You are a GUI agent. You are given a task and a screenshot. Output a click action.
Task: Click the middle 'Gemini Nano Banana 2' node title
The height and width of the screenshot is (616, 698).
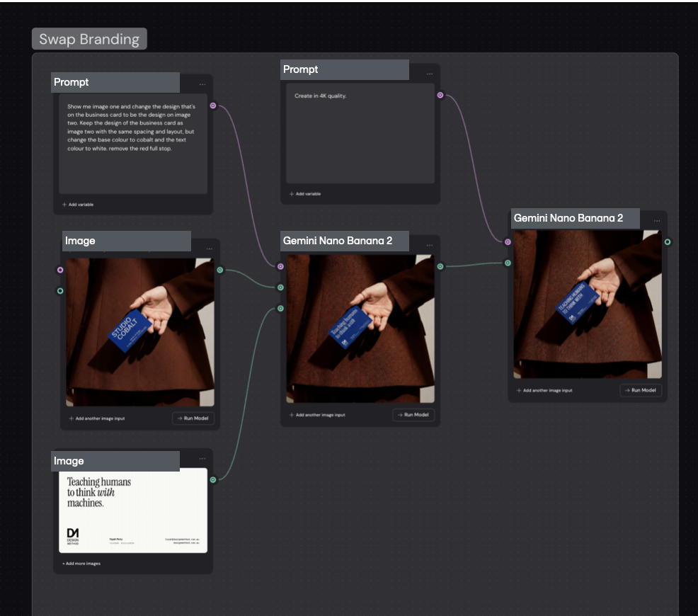click(x=338, y=241)
